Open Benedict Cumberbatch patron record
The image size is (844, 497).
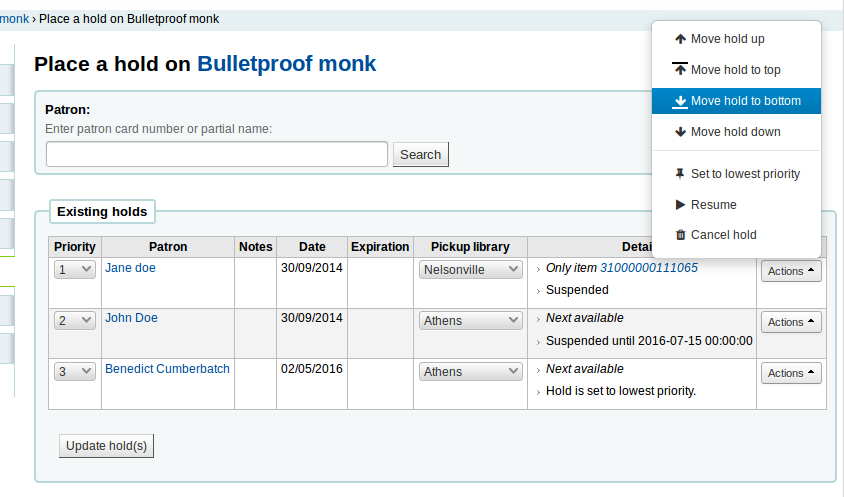click(x=167, y=369)
